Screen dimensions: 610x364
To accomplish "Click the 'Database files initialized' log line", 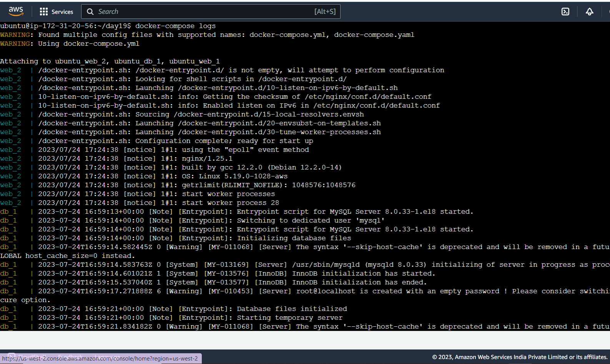I will (x=173, y=309).
